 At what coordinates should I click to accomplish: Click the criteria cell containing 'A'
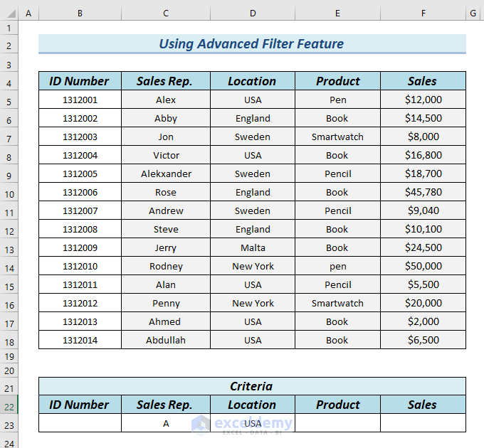166,423
